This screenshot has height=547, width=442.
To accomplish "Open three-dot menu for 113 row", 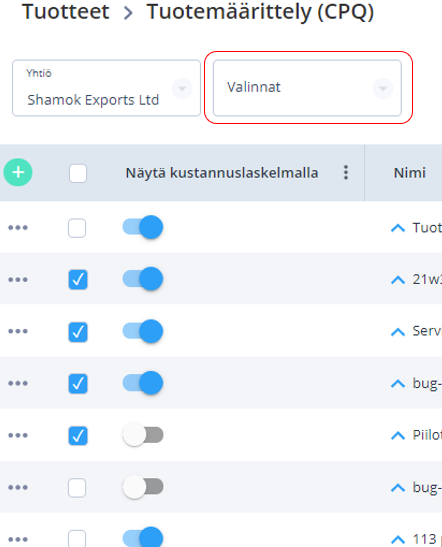I will tap(18, 539).
